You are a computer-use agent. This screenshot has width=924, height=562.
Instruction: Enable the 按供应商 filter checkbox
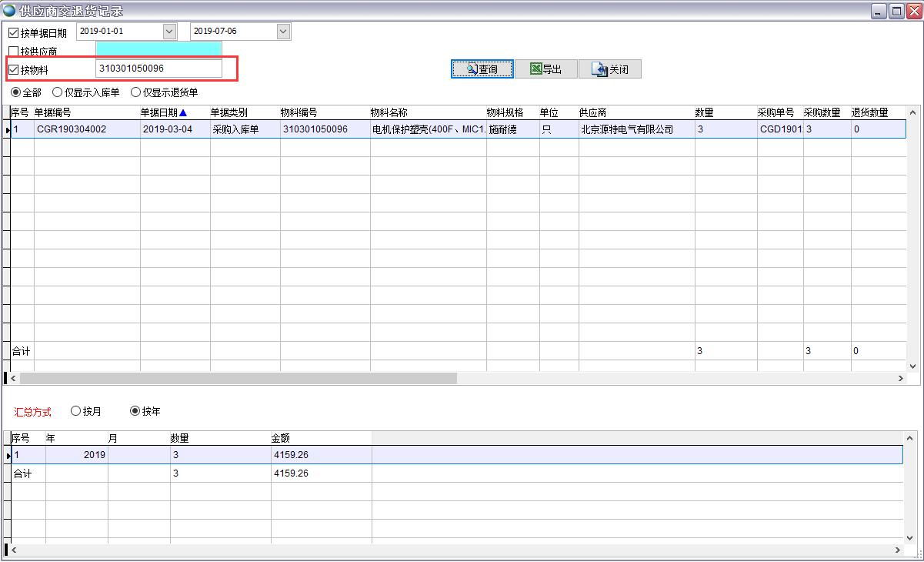tap(12, 49)
